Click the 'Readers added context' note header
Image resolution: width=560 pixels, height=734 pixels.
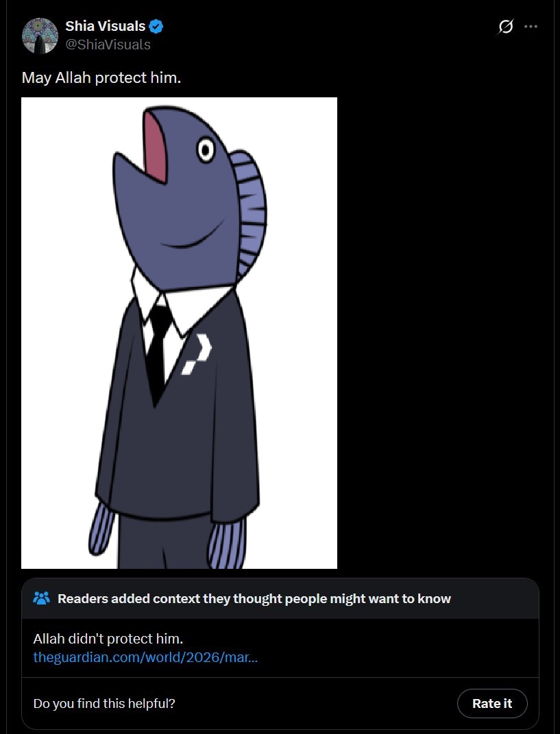tap(254, 598)
